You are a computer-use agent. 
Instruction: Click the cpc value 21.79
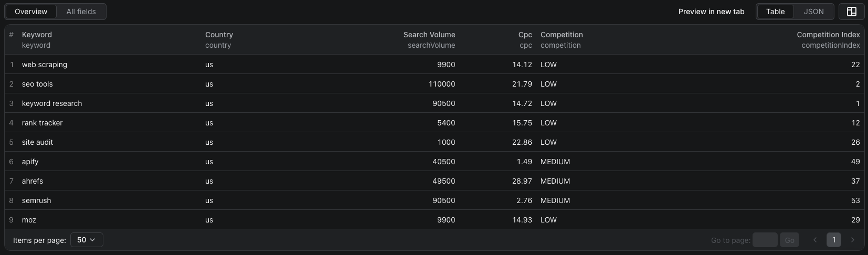(x=522, y=84)
